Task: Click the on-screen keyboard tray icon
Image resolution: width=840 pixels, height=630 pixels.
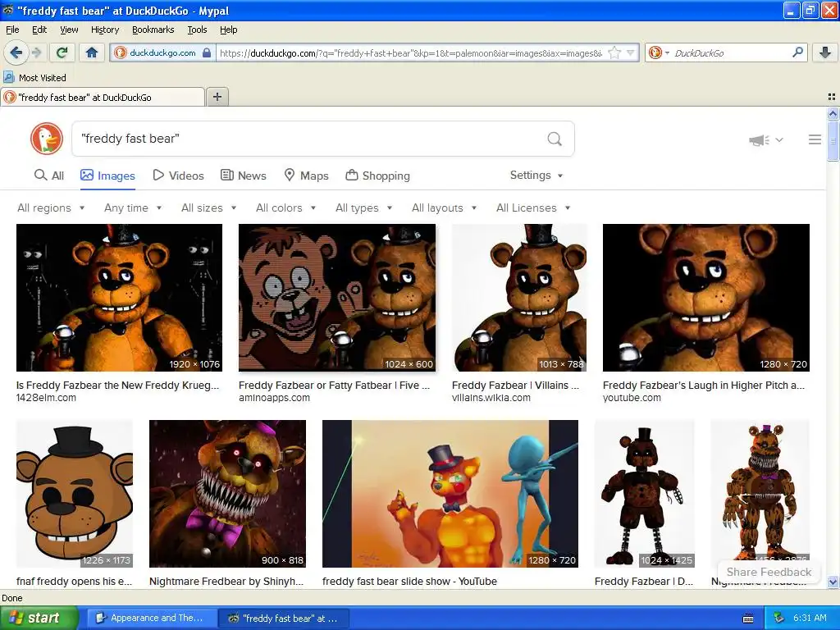Action: tap(748, 619)
